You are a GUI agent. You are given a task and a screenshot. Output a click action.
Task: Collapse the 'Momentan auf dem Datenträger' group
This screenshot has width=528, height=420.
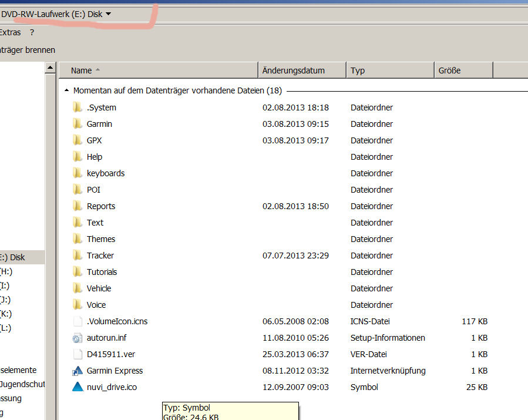pos(65,91)
